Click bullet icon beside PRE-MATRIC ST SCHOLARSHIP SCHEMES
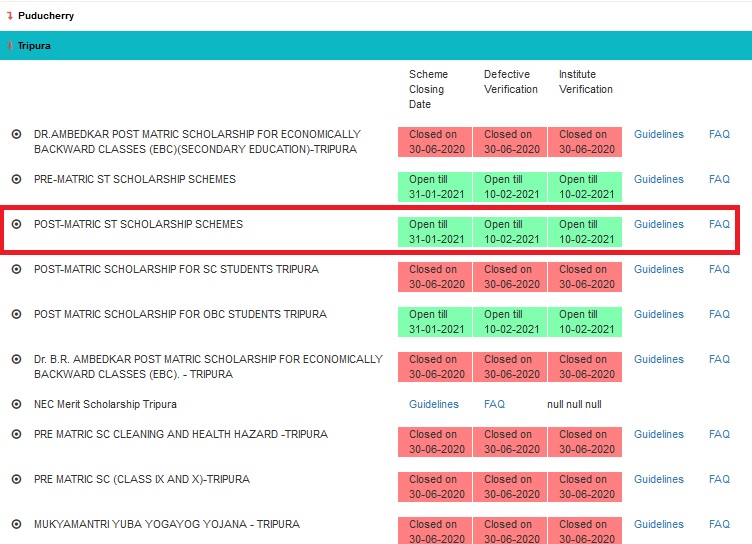Image resolution: width=752 pixels, height=544 pixels. click(16, 179)
